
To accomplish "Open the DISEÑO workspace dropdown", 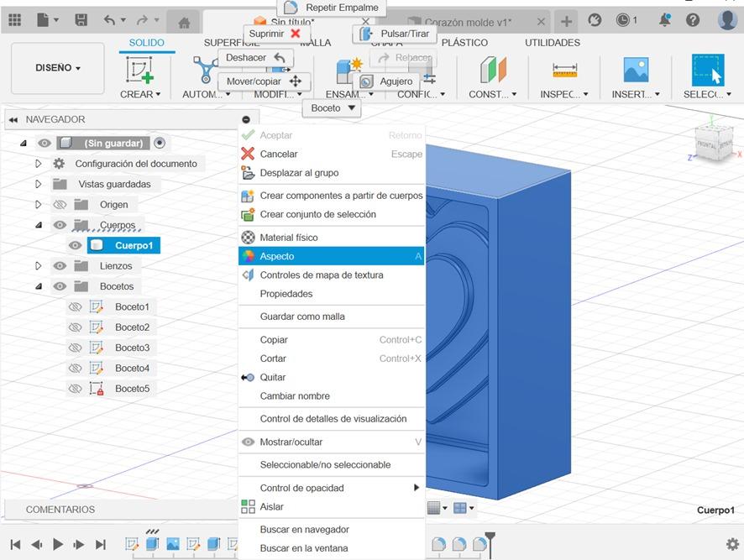I will (58, 68).
